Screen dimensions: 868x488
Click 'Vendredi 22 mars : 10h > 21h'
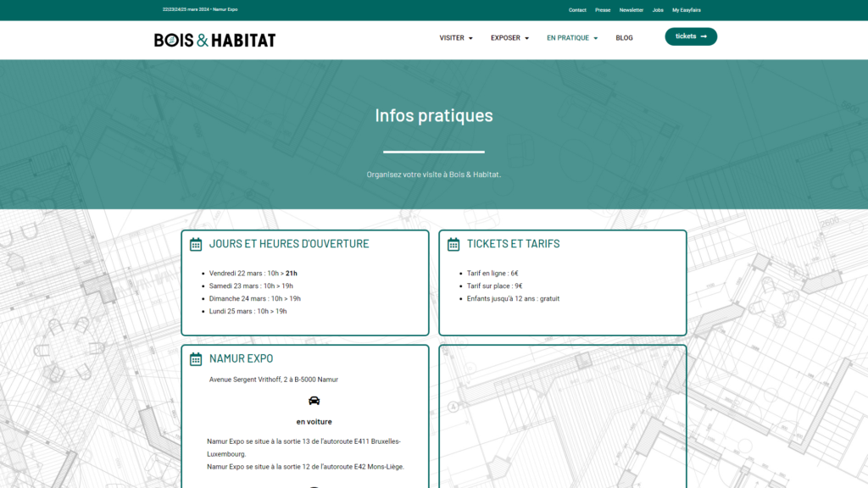(x=253, y=274)
